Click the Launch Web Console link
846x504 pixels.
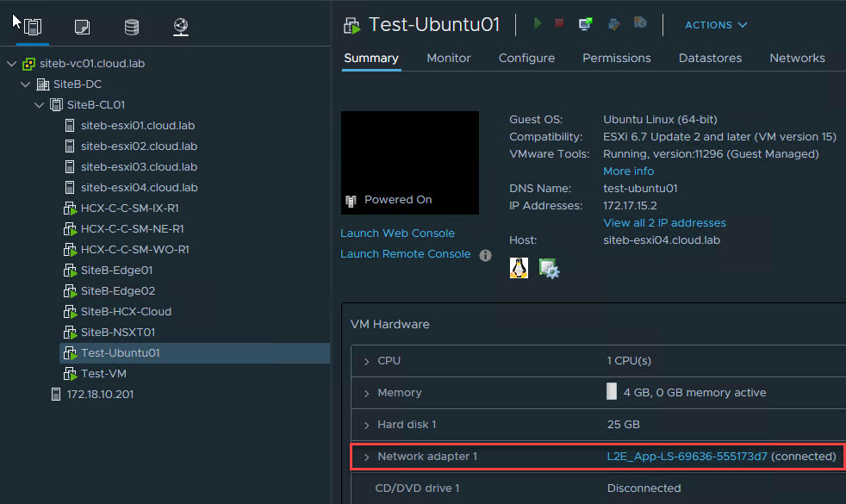tap(397, 233)
